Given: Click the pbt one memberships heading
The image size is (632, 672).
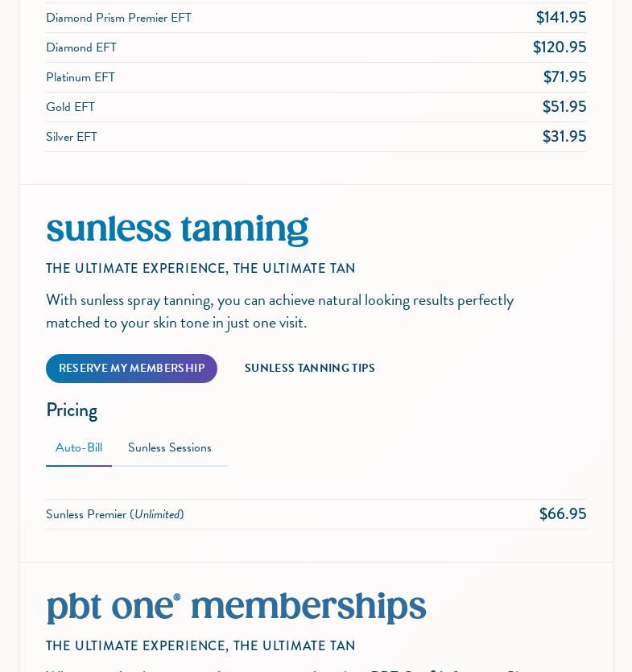Looking at the screenshot, I should tap(236, 608).
